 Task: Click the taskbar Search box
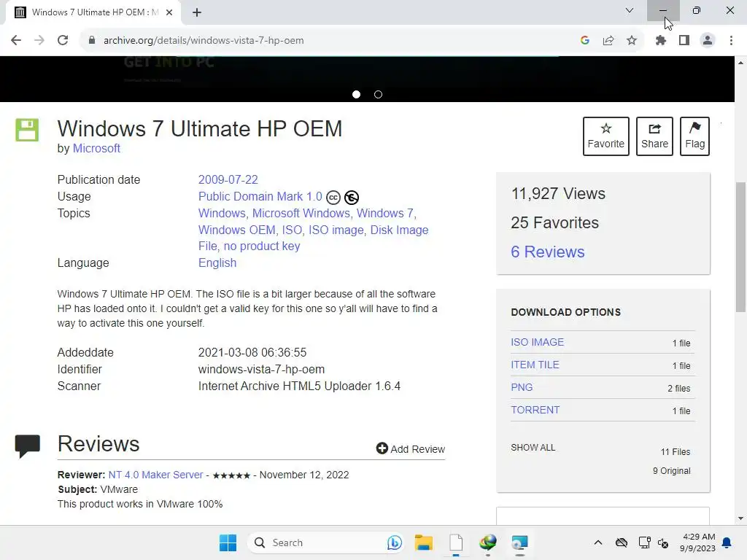click(326, 542)
